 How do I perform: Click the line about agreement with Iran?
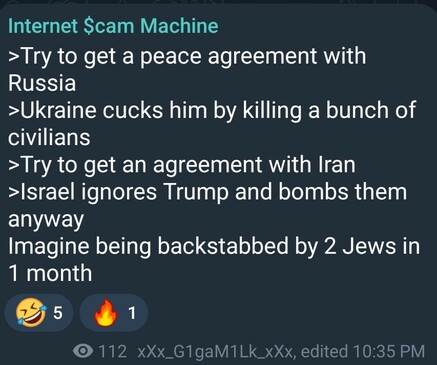pyautogui.click(x=182, y=165)
